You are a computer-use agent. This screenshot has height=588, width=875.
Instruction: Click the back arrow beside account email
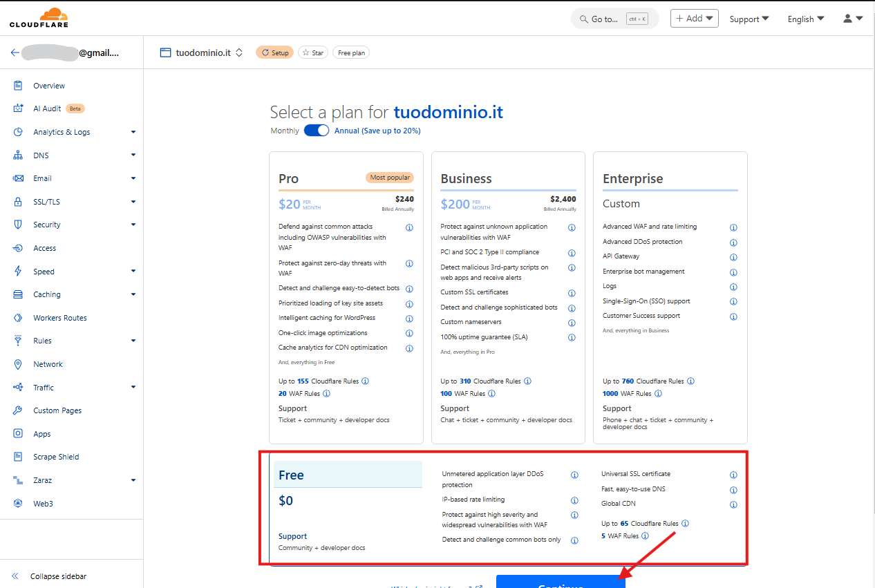coord(15,53)
